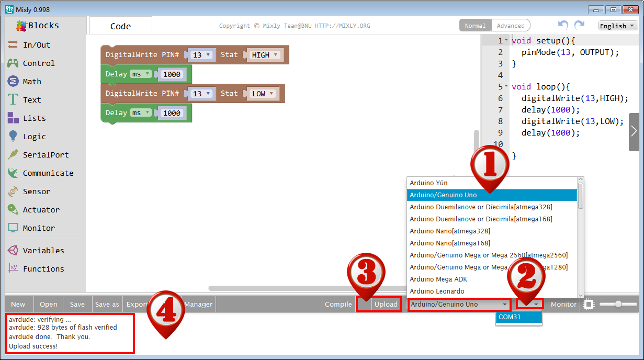The height and width of the screenshot is (360, 644).
Task: Edit 1000 value in first Delay block
Action: pos(172,74)
